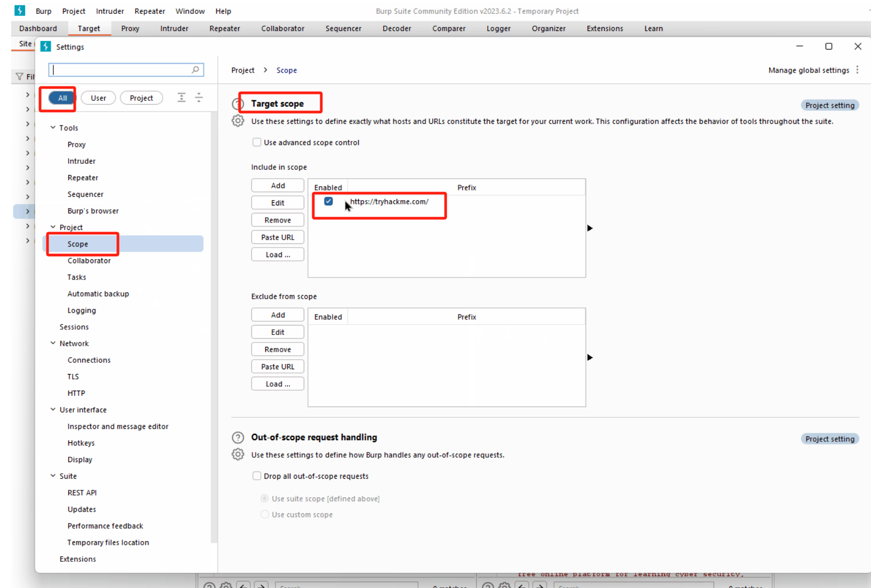Switch to the Proxy tab
Image resolution: width=871 pixels, height=588 pixels.
coord(130,28)
